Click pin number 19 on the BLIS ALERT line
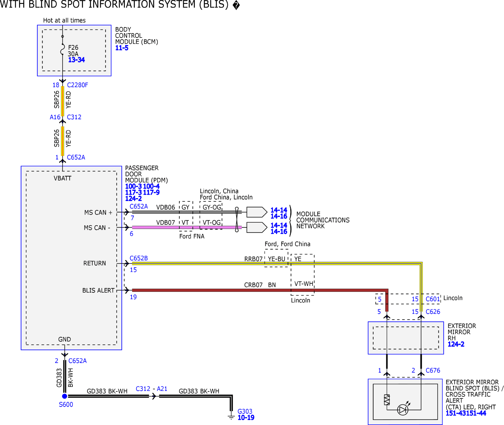 pyautogui.click(x=133, y=297)
